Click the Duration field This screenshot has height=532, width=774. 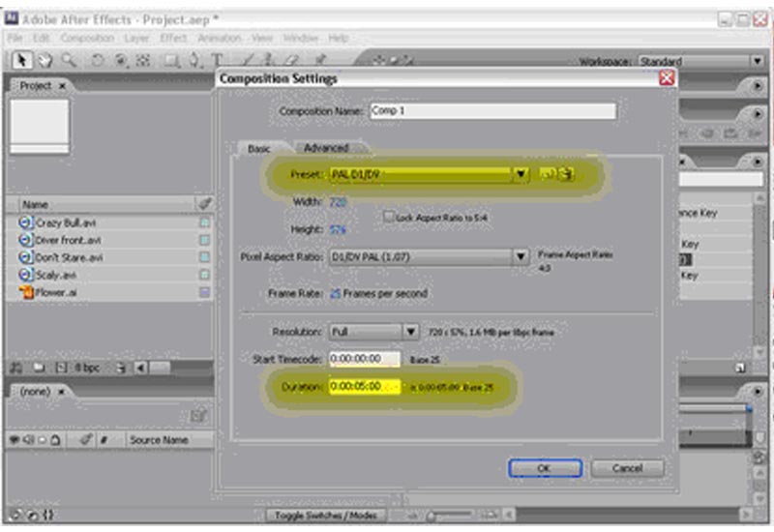coord(365,386)
